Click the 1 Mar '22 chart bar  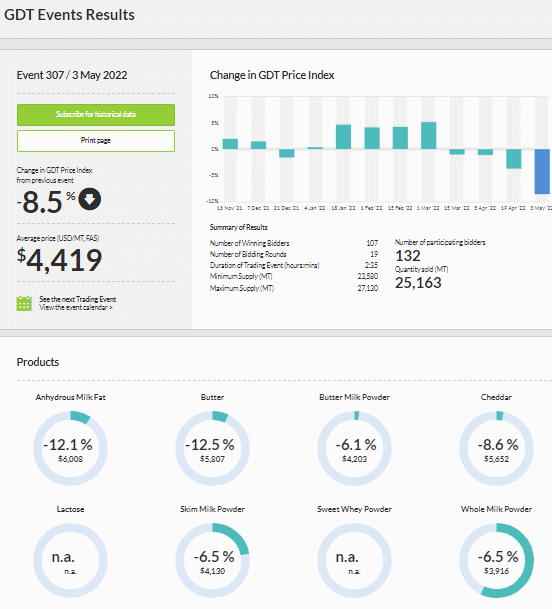click(x=428, y=136)
